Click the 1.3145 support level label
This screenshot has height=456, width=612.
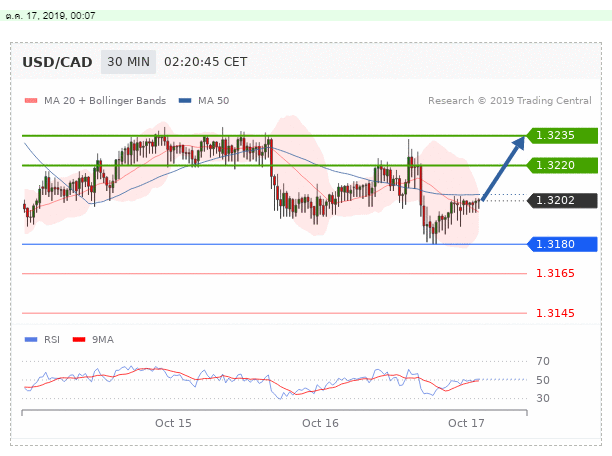pos(555,313)
